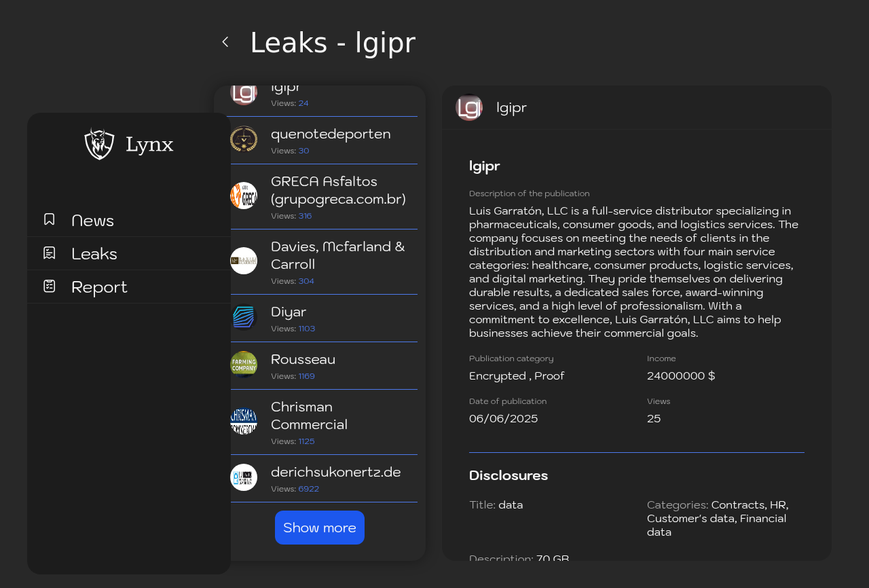Click the 'Description of the publication' label

(530, 194)
